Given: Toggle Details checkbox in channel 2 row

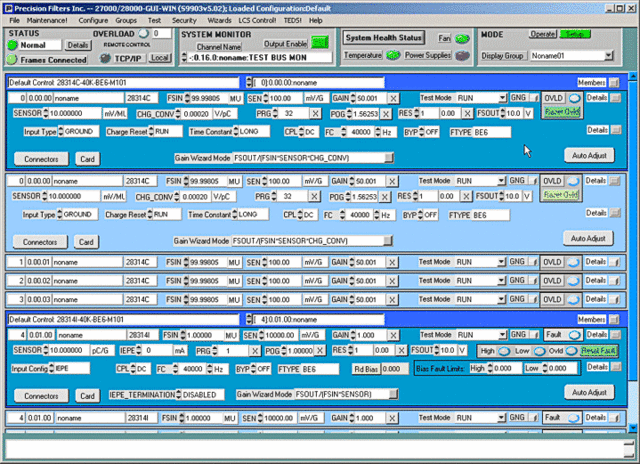Looking at the screenshot, I should [x=616, y=281].
